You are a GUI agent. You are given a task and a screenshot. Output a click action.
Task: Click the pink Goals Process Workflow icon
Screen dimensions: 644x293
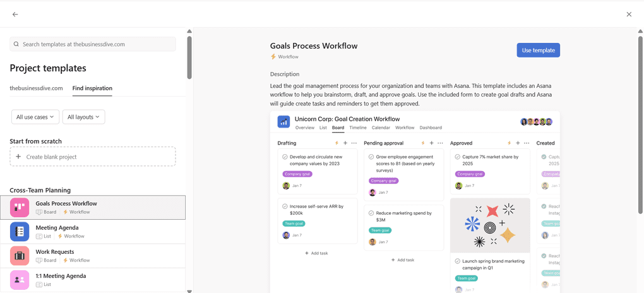point(20,208)
